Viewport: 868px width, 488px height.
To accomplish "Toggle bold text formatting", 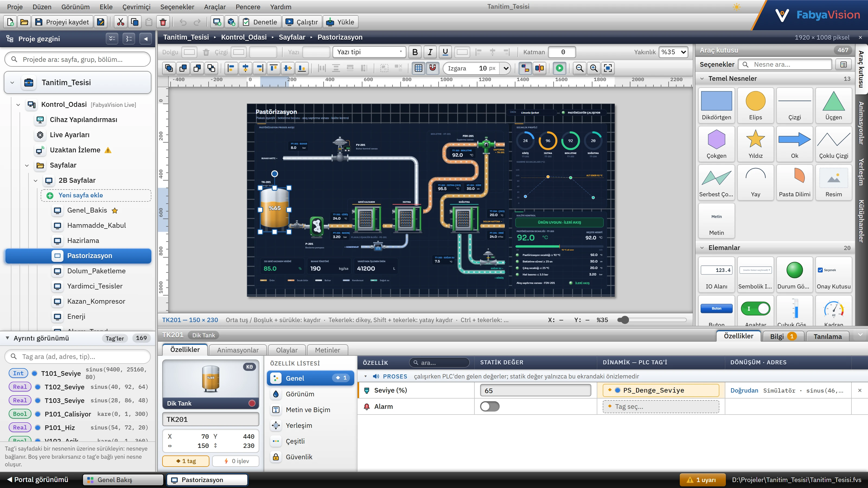I will [415, 52].
